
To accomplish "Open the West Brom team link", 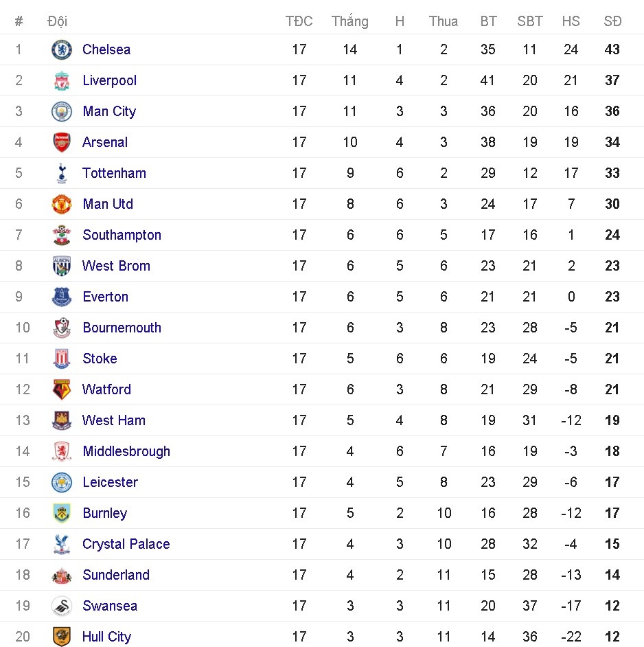I will [116, 266].
